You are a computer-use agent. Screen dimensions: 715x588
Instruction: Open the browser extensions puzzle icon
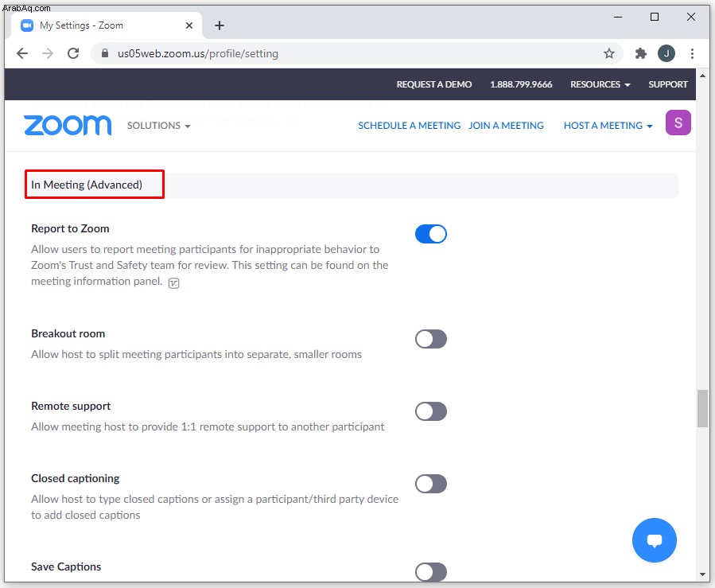(x=641, y=53)
